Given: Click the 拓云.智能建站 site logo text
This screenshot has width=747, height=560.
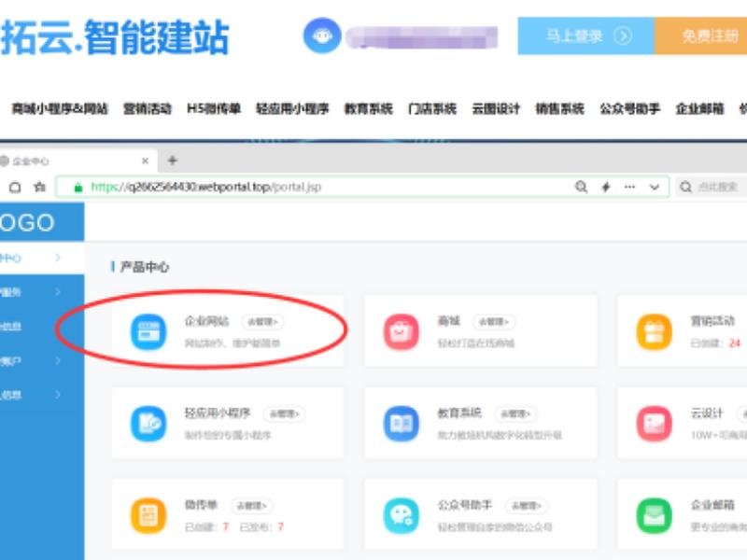Looking at the screenshot, I should [x=115, y=37].
